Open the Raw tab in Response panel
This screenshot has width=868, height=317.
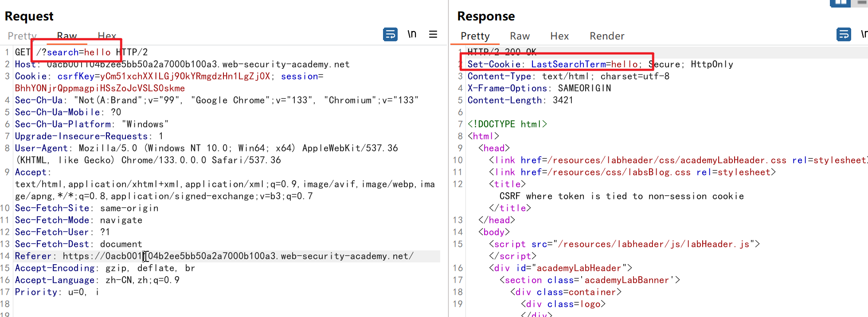(x=520, y=36)
